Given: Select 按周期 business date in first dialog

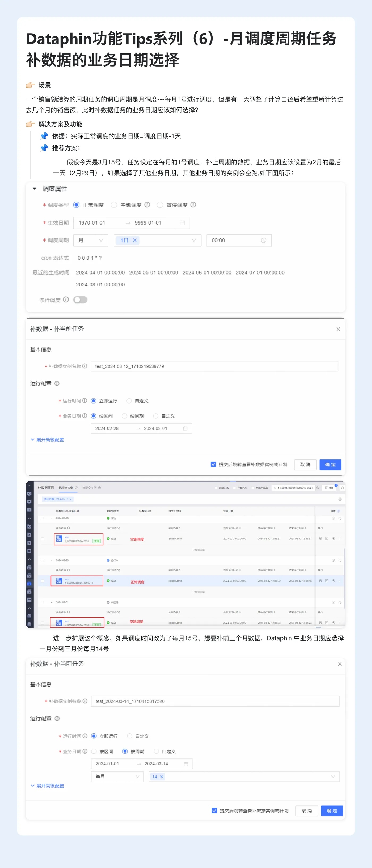Looking at the screenshot, I should click(x=125, y=416).
